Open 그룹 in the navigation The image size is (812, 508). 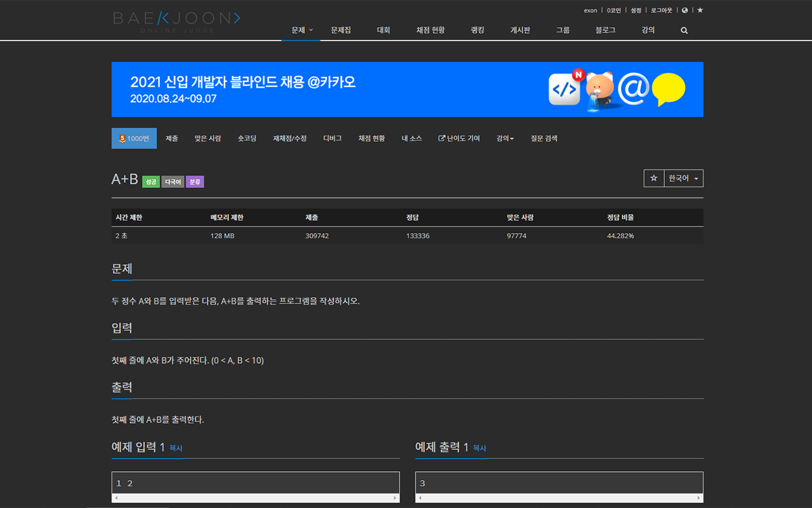pyautogui.click(x=563, y=30)
